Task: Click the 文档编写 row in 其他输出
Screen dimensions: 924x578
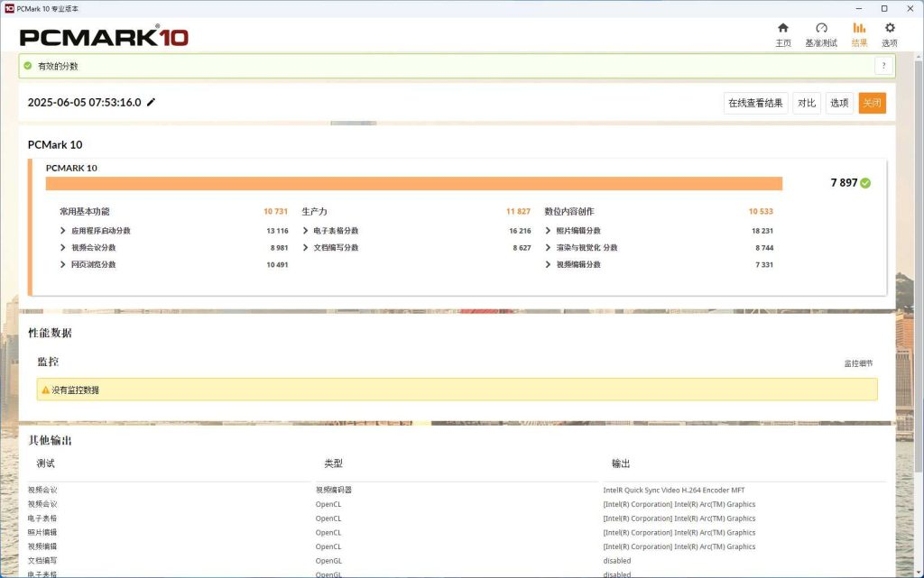Action: [42, 560]
